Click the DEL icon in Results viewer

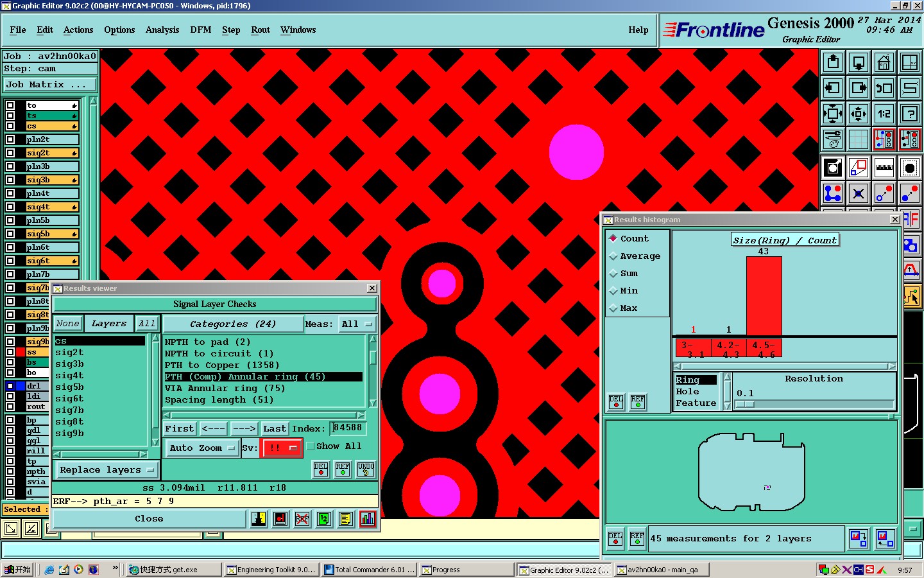pos(321,469)
